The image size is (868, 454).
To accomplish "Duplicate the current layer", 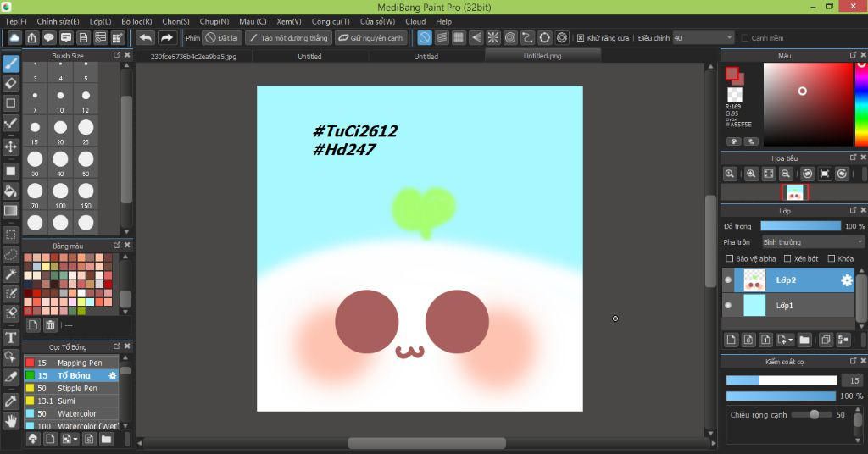I will [826, 340].
